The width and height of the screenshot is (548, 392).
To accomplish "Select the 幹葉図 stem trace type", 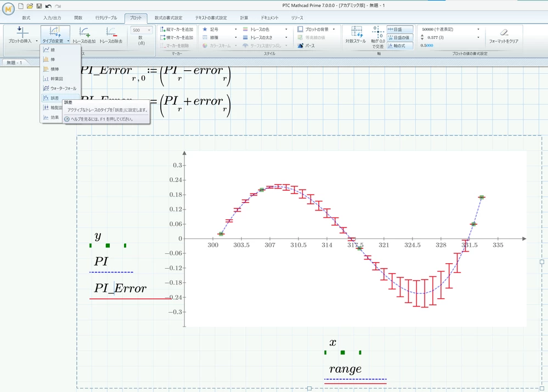I will tap(60, 79).
